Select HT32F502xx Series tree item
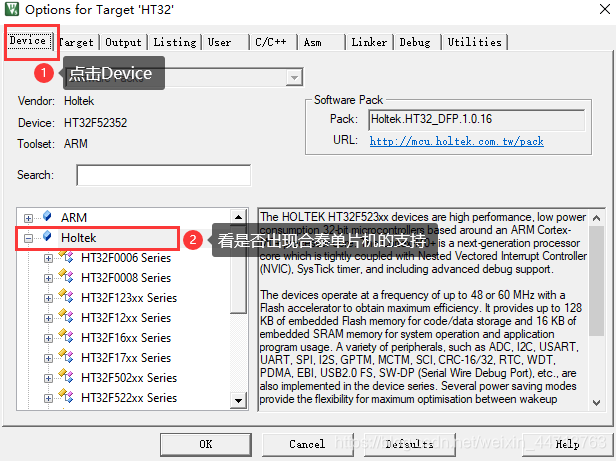This screenshot has height=461, width=616. [x=129, y=378]
